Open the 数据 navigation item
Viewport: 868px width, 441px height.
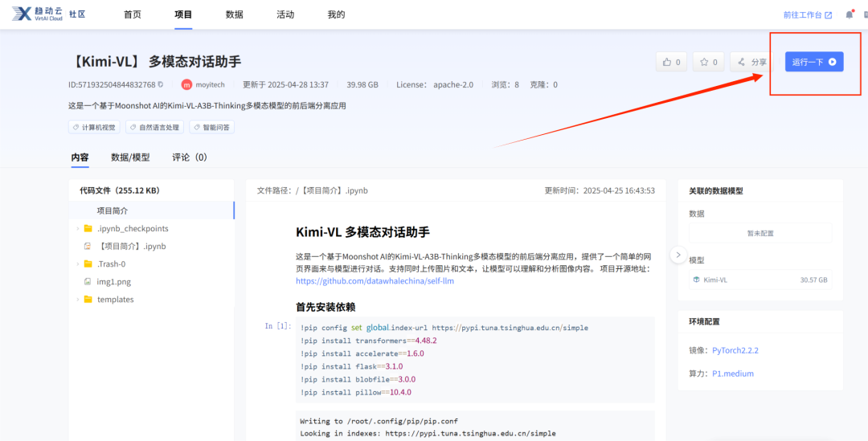(x=234, y=15)
